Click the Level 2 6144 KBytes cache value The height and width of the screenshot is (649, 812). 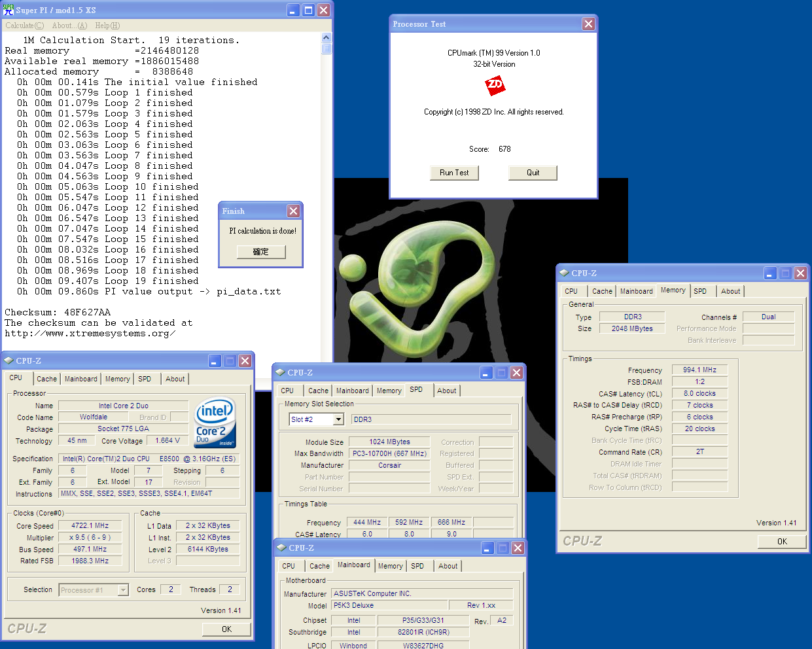[x=207, y=549]
